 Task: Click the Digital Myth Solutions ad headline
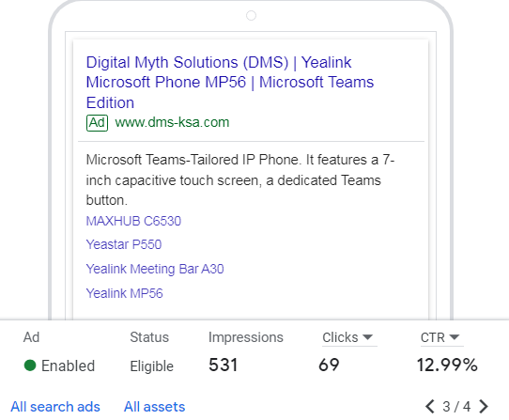click(230, 82)
